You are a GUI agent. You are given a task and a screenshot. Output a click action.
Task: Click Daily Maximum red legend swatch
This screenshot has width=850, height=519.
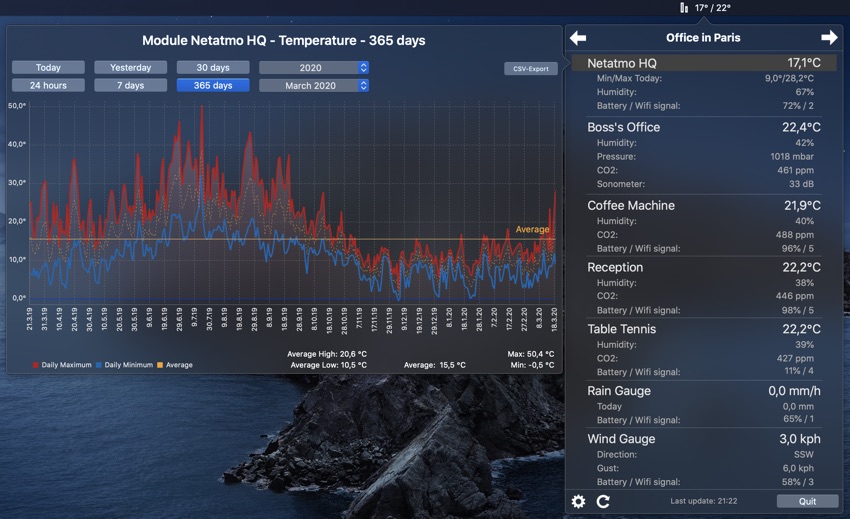(36, 365)
